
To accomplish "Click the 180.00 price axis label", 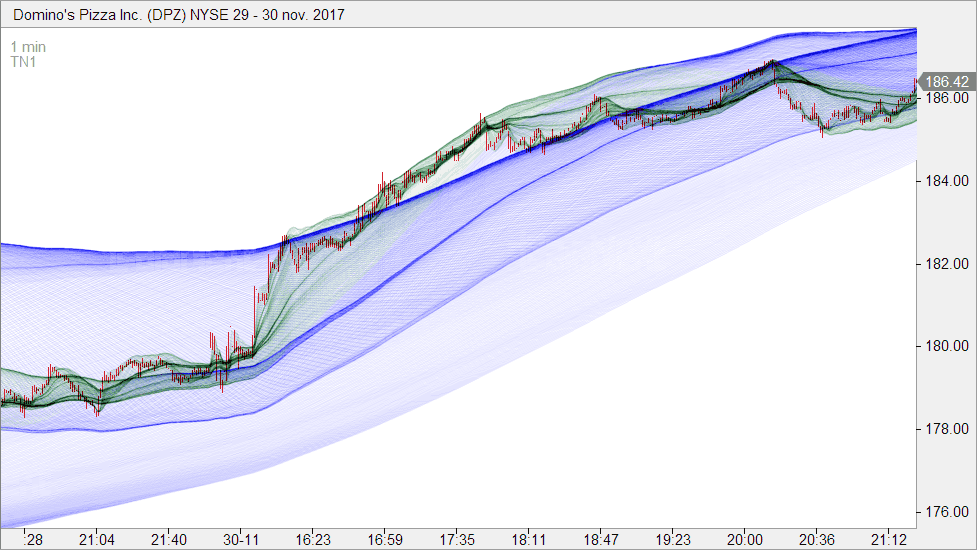I will point(946,347).
